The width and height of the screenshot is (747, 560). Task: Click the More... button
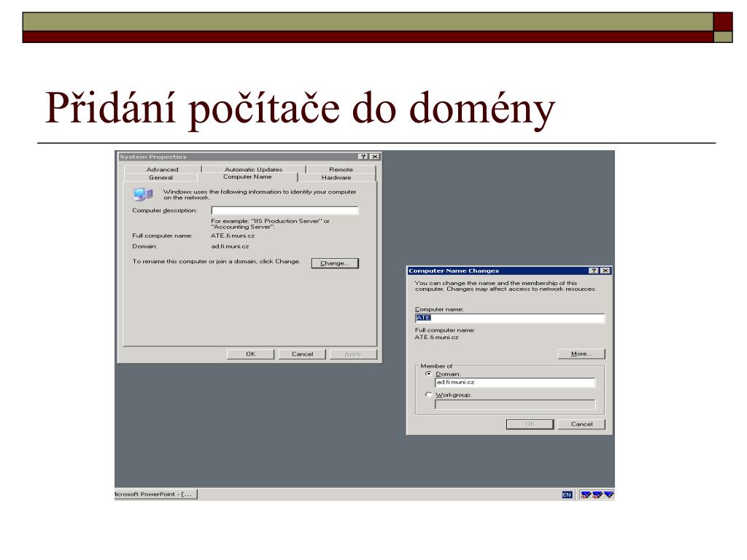[581, 354]
